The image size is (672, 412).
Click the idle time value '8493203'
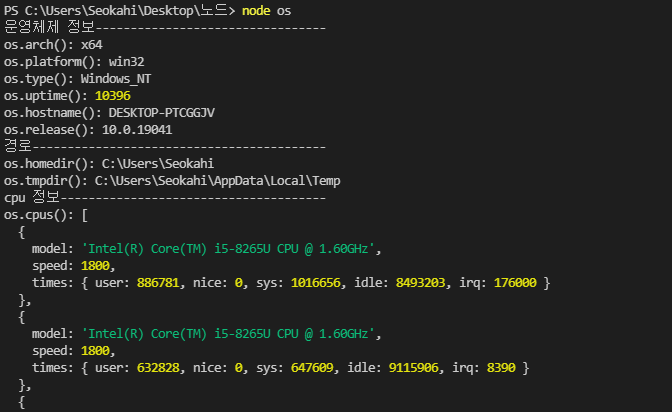point(420,283)
